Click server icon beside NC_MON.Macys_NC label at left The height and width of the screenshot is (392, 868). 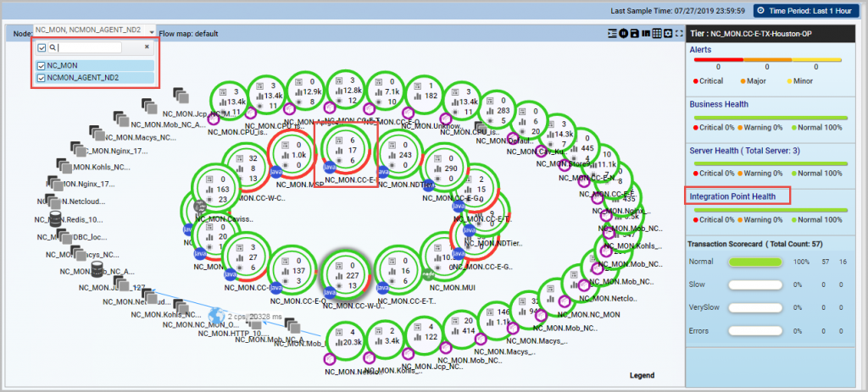tap(97, 133)
